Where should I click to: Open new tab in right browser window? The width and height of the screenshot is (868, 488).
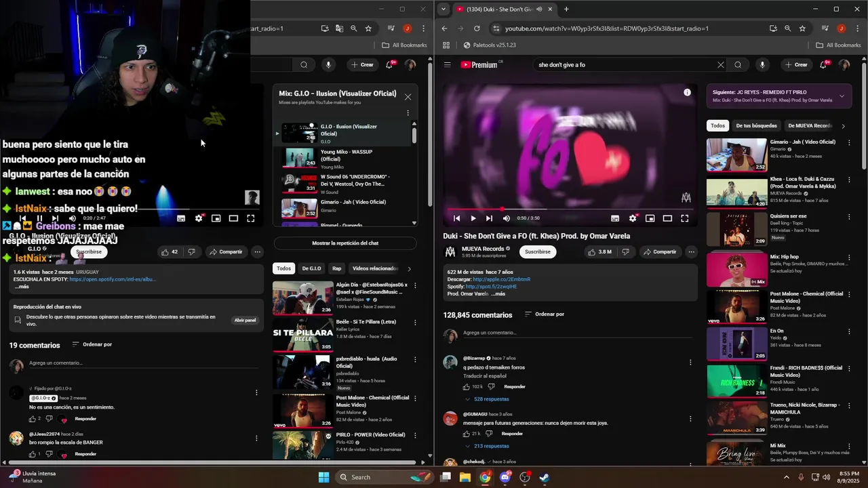[x=566, y=9]
